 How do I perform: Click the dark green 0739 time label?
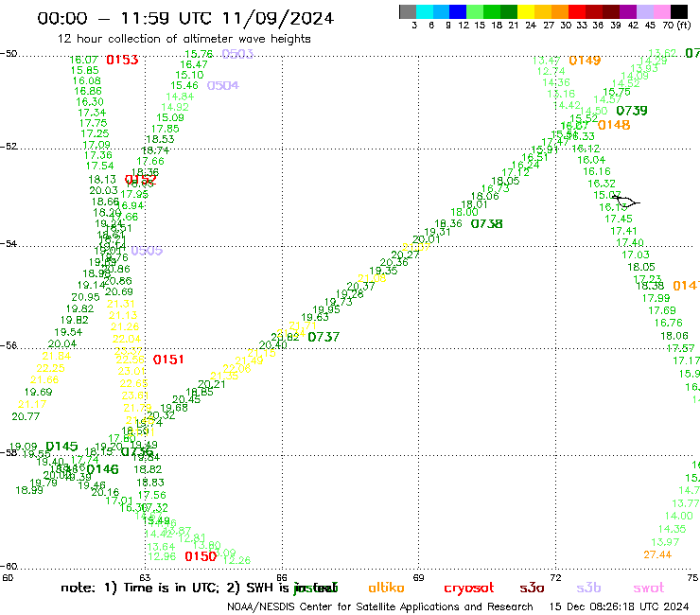coord(632,111)
